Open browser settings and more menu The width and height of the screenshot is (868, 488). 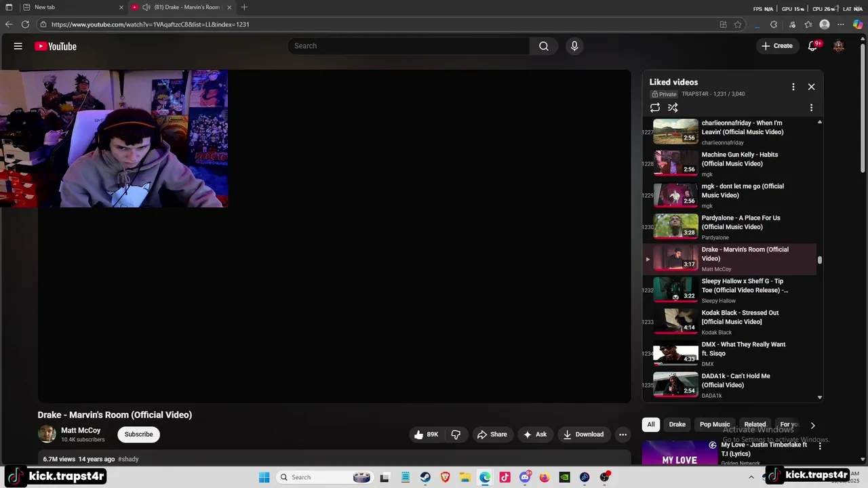842,24
